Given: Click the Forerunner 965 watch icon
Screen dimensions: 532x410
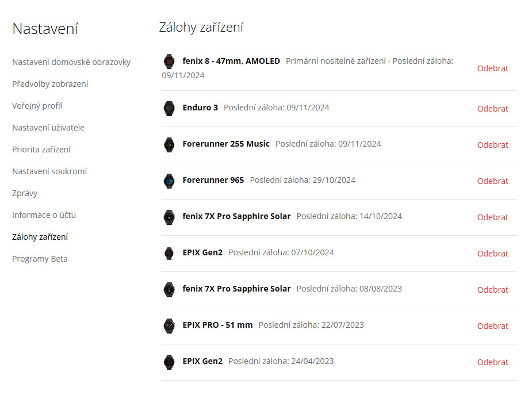Looking at the screenshot, I should (169, 181).
